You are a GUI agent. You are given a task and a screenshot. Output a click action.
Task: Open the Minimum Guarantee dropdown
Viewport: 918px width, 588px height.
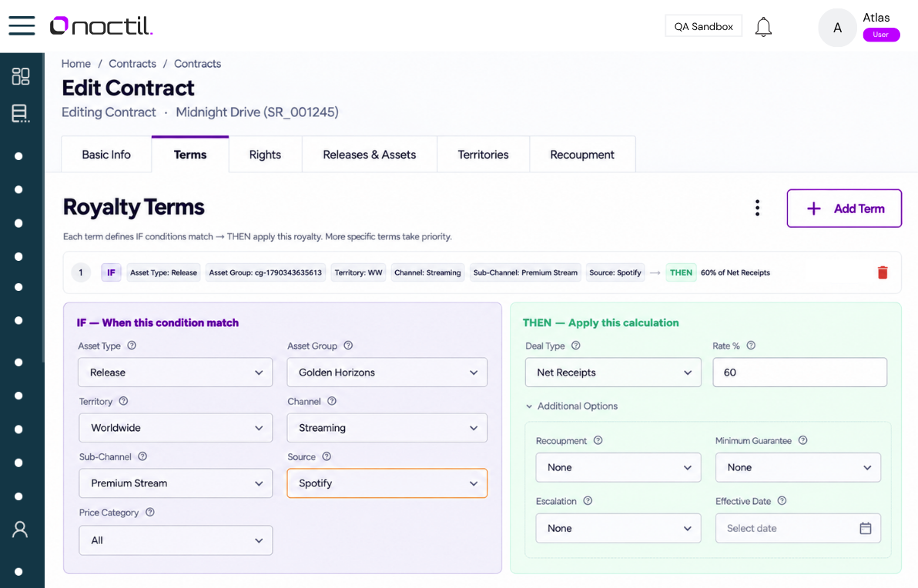pyautogui.click(x=798, y=467)
